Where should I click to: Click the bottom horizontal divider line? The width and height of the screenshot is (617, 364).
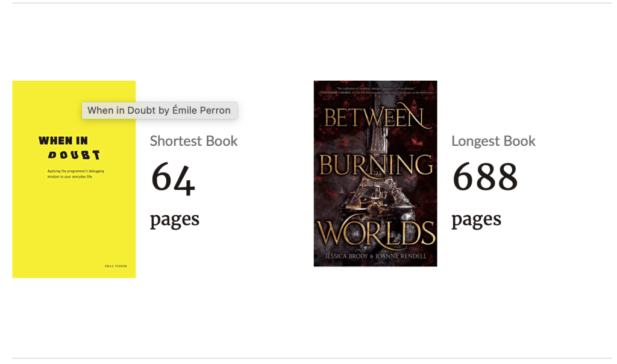(312, 359)
